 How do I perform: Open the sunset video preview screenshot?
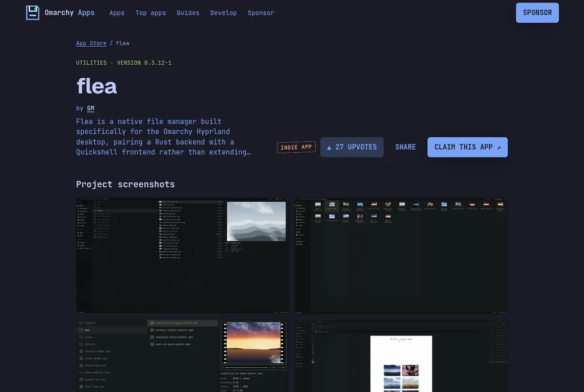pos(182,356)
